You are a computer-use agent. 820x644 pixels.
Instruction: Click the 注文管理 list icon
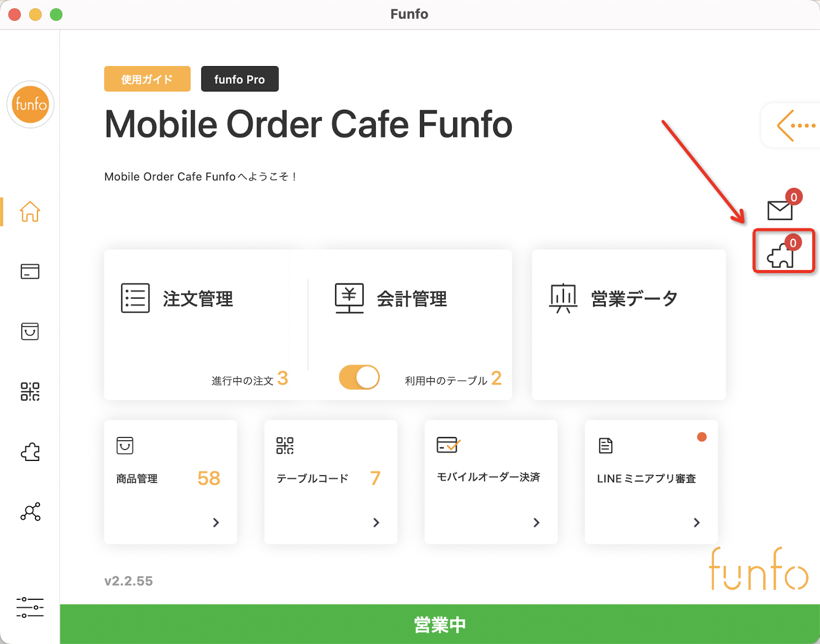tap(135, 298)
